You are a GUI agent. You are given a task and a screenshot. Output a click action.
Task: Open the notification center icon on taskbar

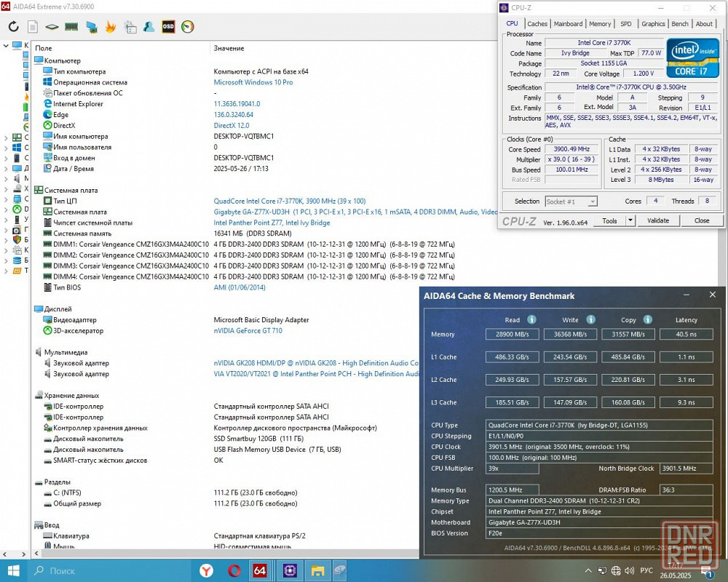point(707,571)
